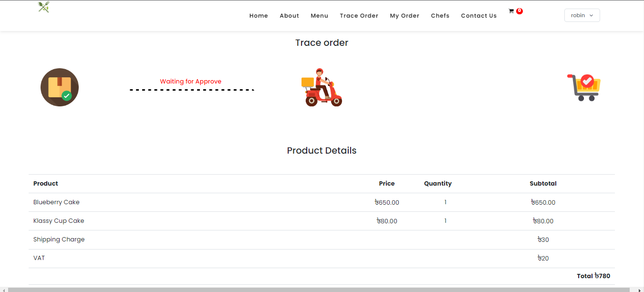Open My Order from the navbar
Screen dimensions: 644x292
pyautogui.click(x=404, y=16)
